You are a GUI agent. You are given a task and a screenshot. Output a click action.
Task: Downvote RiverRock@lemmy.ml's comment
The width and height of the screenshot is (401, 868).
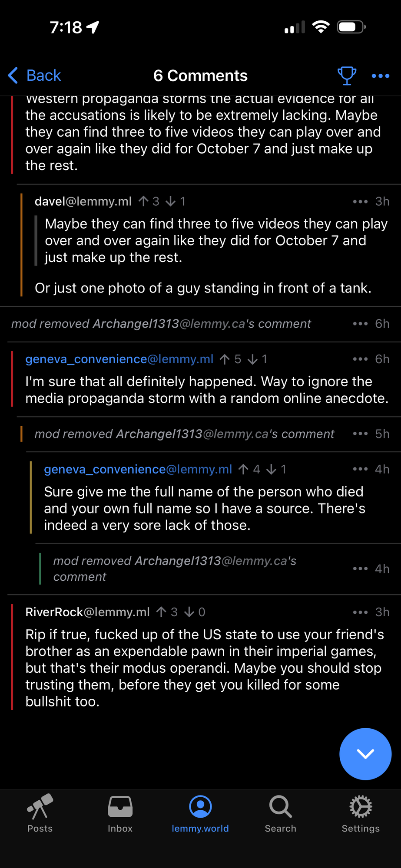(x=189, y=612)
